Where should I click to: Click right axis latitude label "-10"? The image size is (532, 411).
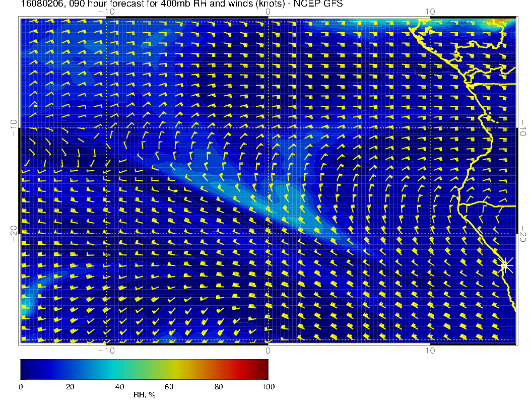[522, 127]
